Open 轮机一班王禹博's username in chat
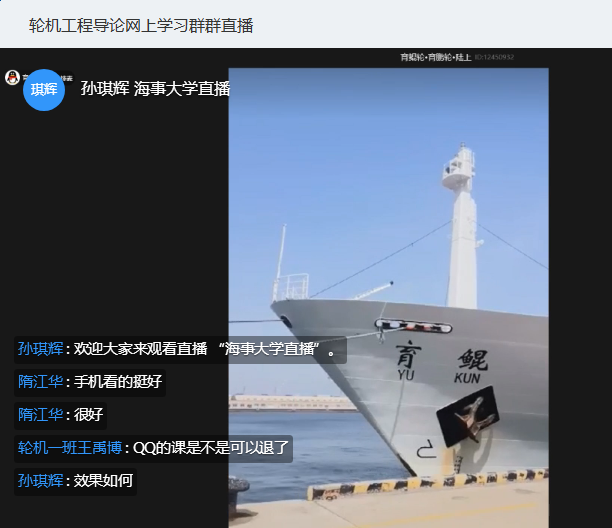Screen dimensions: 612x528 point(70,448)
